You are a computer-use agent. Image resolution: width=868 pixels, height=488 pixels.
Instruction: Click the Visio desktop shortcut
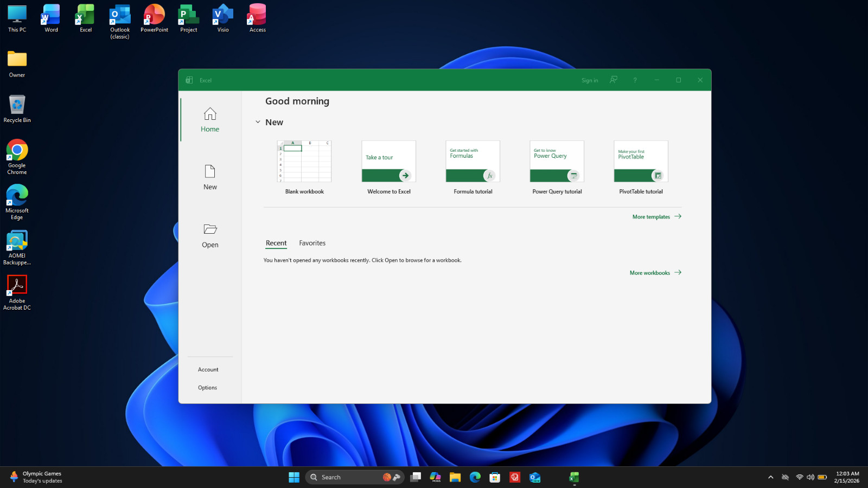tap(223, 18)
